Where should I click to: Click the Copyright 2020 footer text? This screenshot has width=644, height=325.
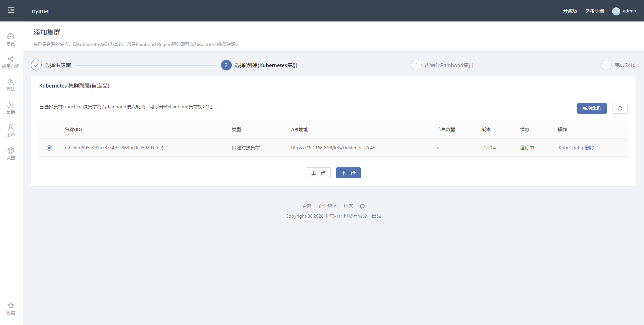coord(333,216)
